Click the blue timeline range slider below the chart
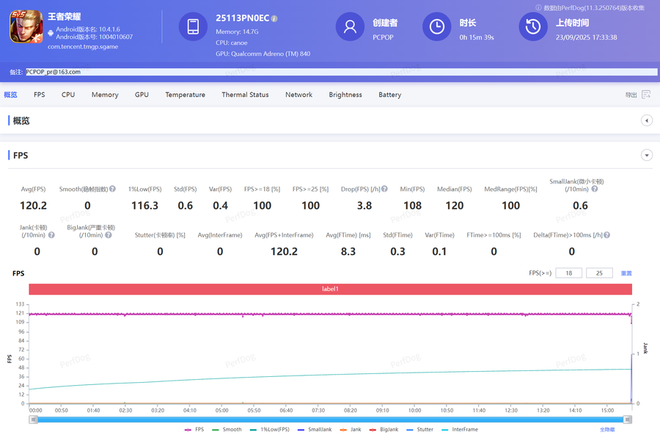 pyautogui.click(x=330, y=419)
